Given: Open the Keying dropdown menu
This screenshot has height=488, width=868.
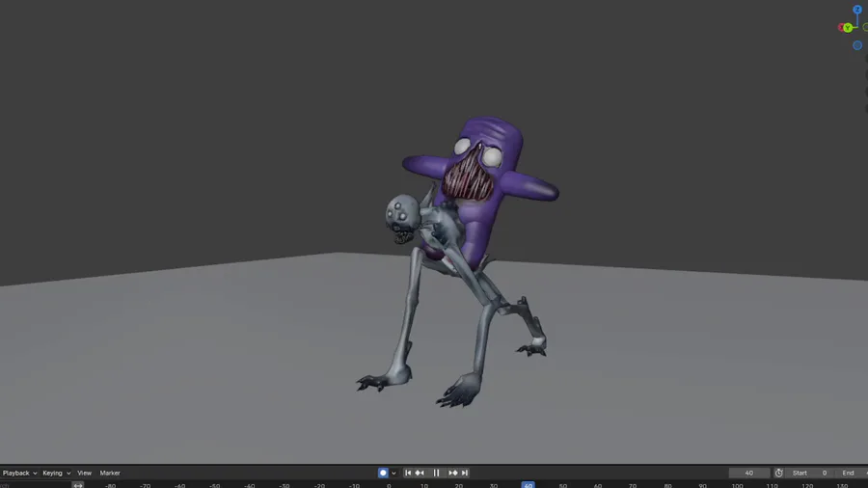Looking at the screenshot, I should 57,474.
